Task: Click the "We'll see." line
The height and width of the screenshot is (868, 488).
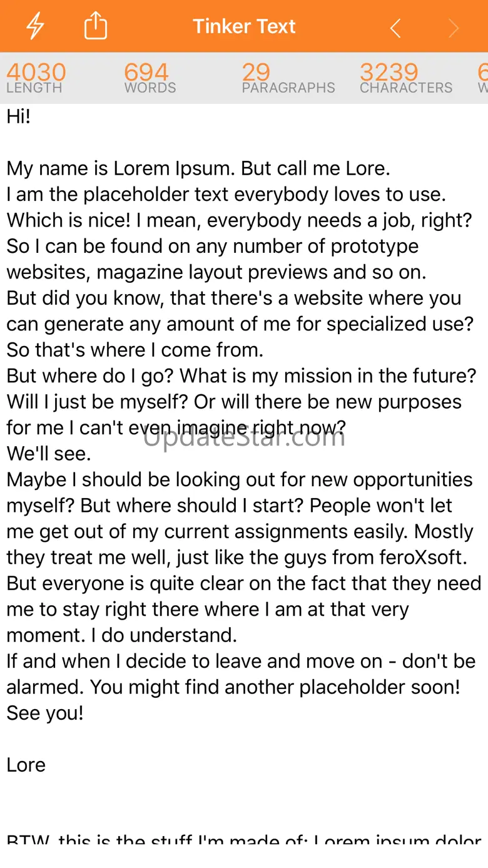Action: [49, 453]
